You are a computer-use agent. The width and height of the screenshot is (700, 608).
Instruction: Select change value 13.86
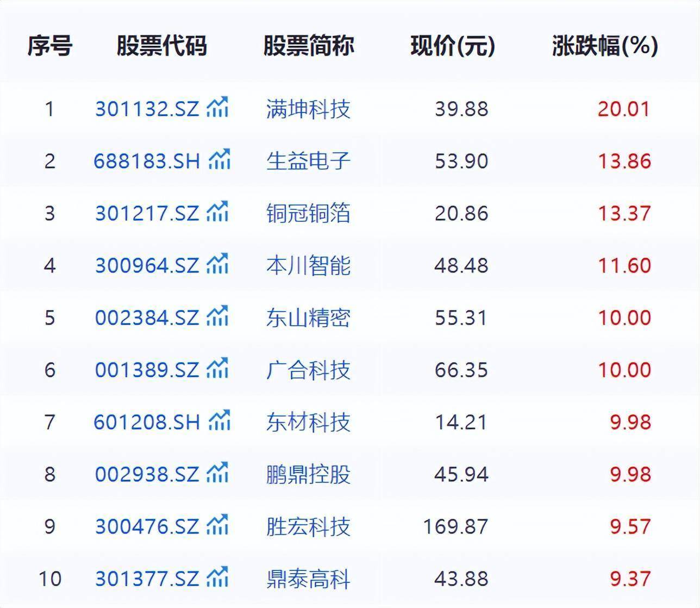click(624, 162)
